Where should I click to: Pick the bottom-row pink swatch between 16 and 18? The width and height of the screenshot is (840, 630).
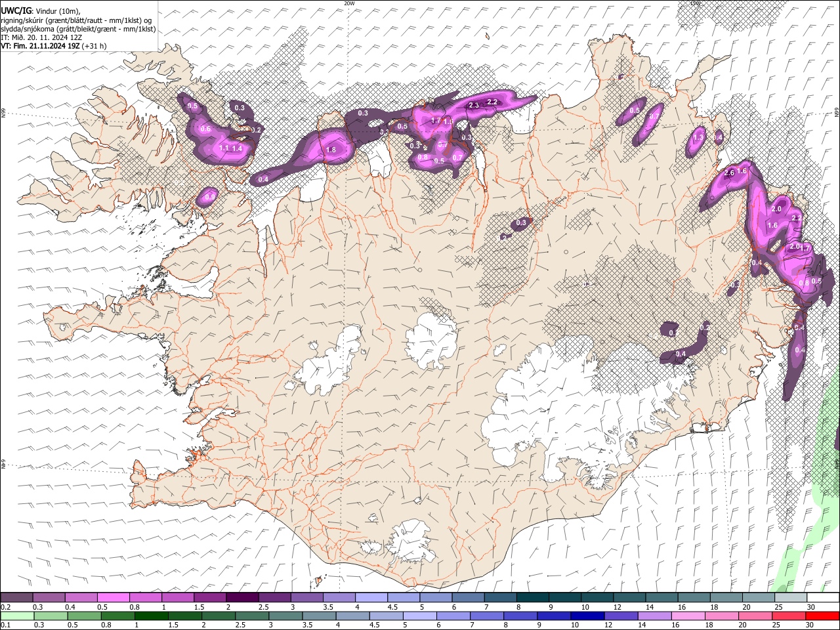[689, 616]
